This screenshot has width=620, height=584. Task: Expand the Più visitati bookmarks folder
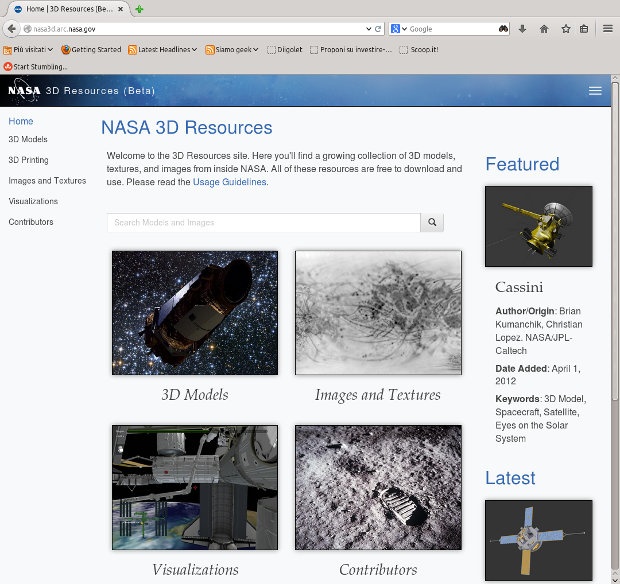[x=28, y=49]
